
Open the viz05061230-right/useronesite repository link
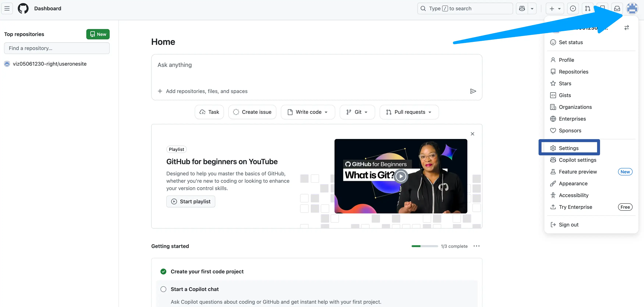pos(49,64)
